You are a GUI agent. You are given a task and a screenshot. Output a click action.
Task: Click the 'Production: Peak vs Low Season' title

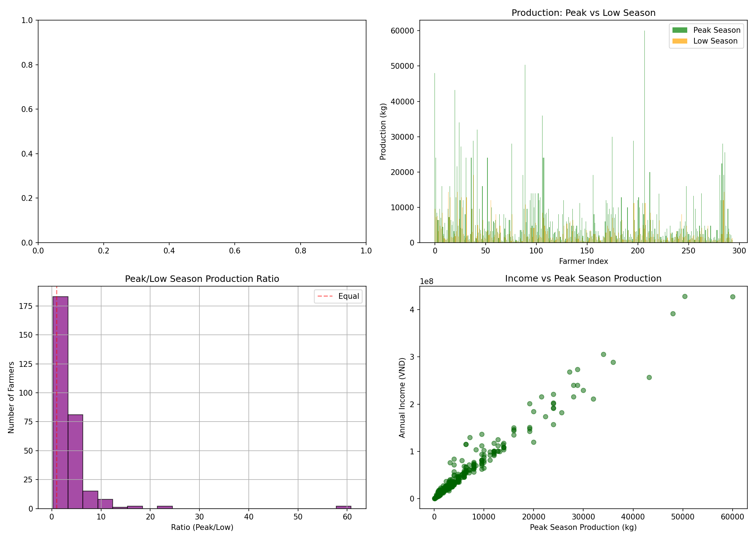point(583,13)
